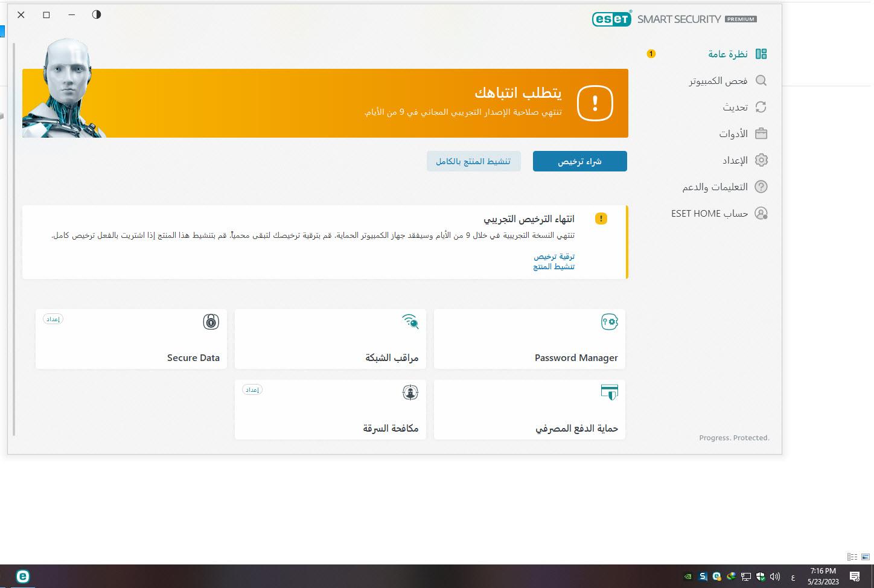This screenshot has height=588, width=874.
Task: Click the حساب ESET HOME account icon
Action: tap(761, 213)
